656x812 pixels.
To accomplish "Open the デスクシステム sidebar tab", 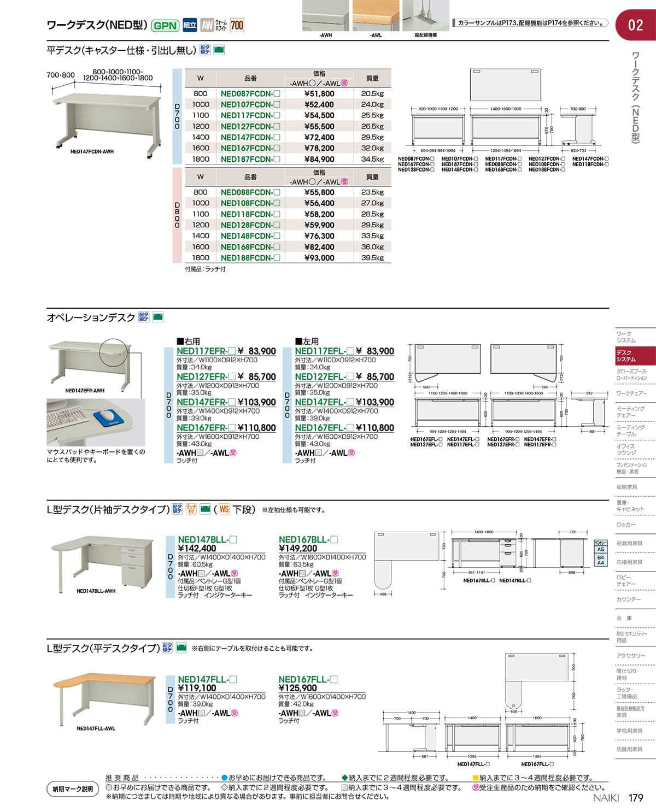I will (634, 356).
